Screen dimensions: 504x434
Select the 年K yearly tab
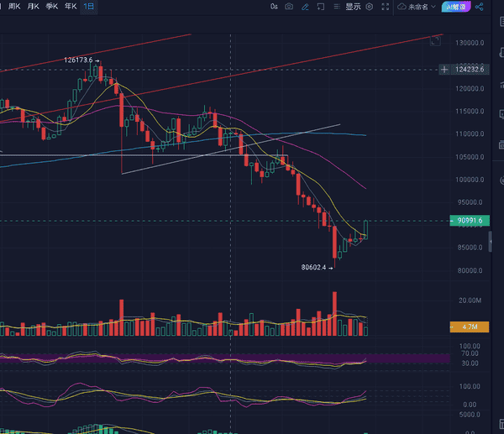(71, 6)
